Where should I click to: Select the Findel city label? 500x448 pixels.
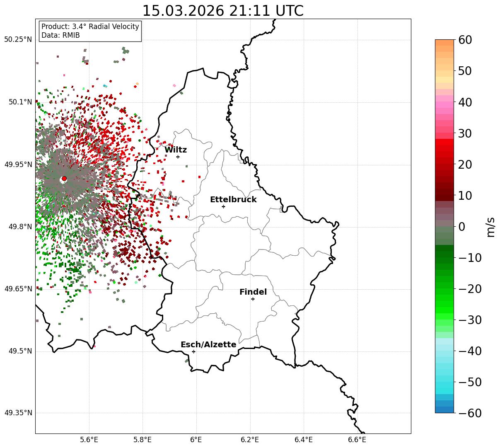(253, 292)
